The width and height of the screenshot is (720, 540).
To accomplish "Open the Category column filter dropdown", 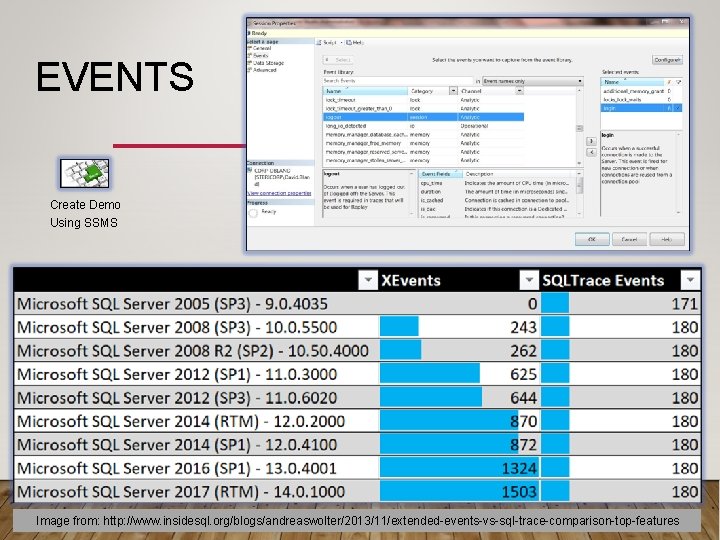I will [453, 91].
